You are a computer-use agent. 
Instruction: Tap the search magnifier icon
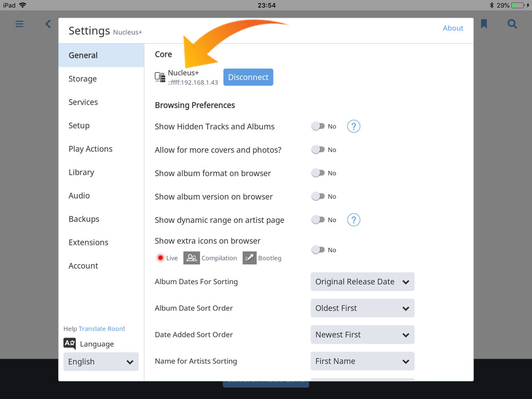[x=512, y=24]
